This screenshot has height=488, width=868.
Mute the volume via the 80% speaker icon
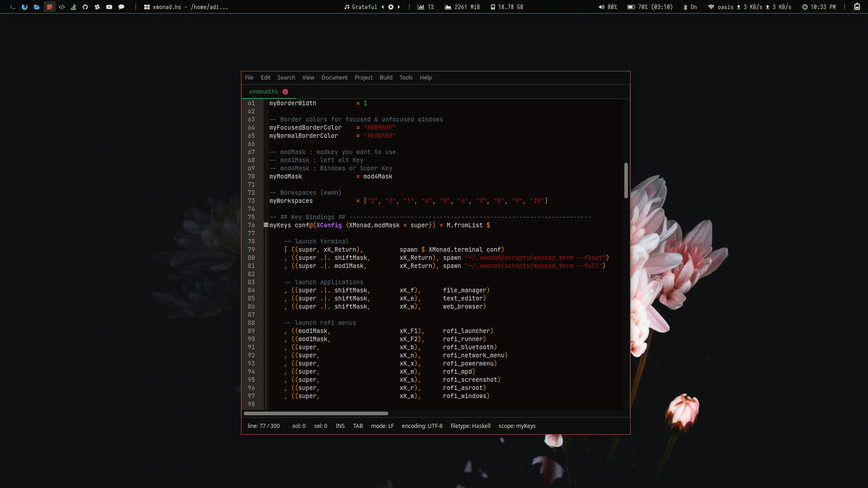click(601, 7)
